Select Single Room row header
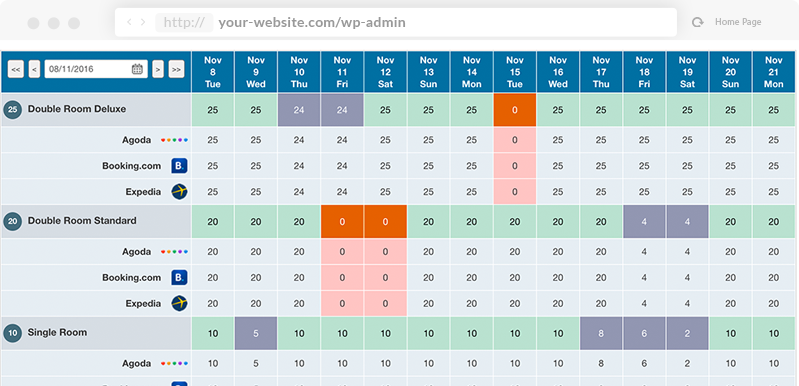799x386 pixels. 96,333
